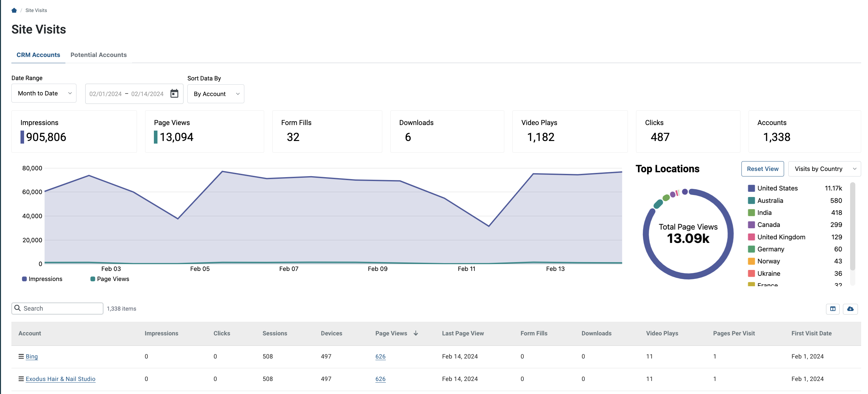The height and width of the screenshot is (394, 868).
Task: Click the Downloads summary card
Action: 447,132
